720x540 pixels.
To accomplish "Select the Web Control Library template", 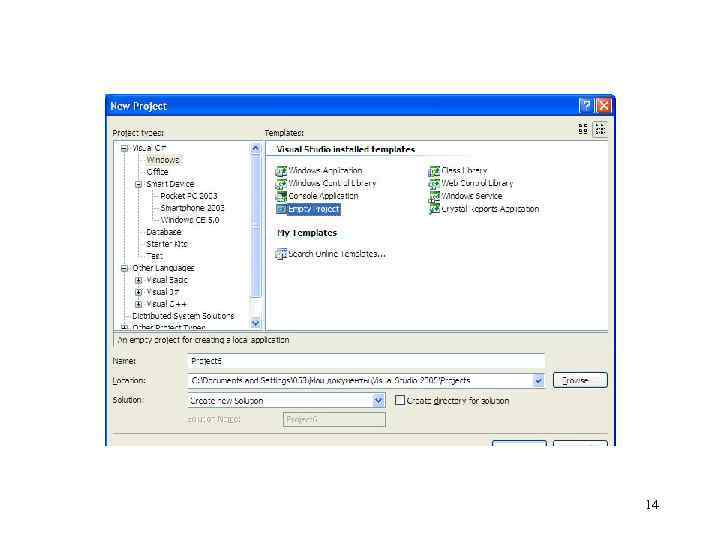I will point(471,183).
